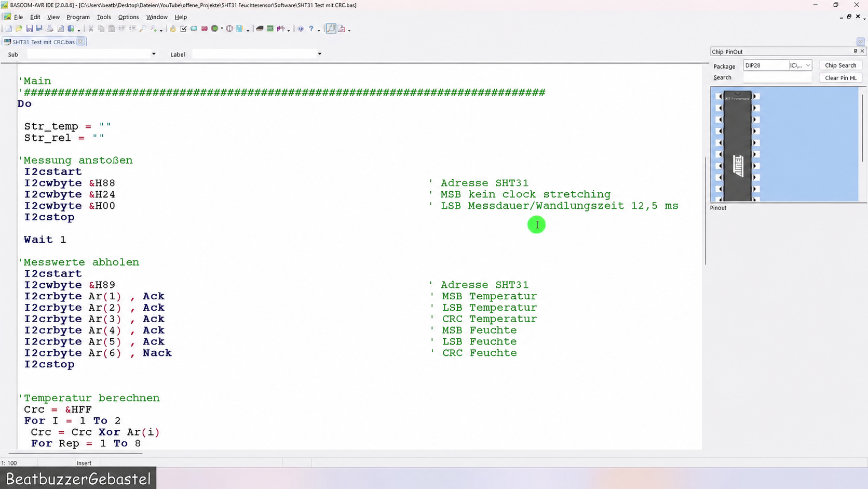This screenshot has width=868, height=489.
Task: Click the PDF viewer icon in the toolbar
Action: (342, 29)
